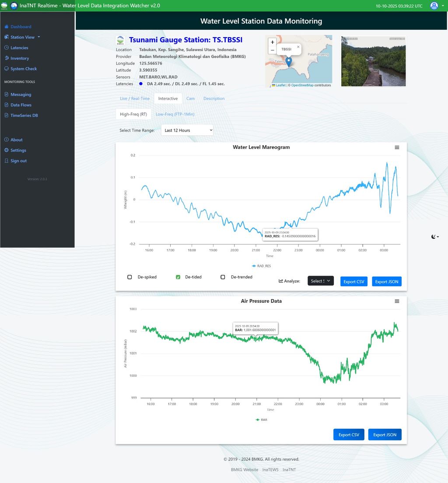This screenshot has width=448, height=483.
Task: Toggle the RAD_RES legend series
Action: point(261,266)
